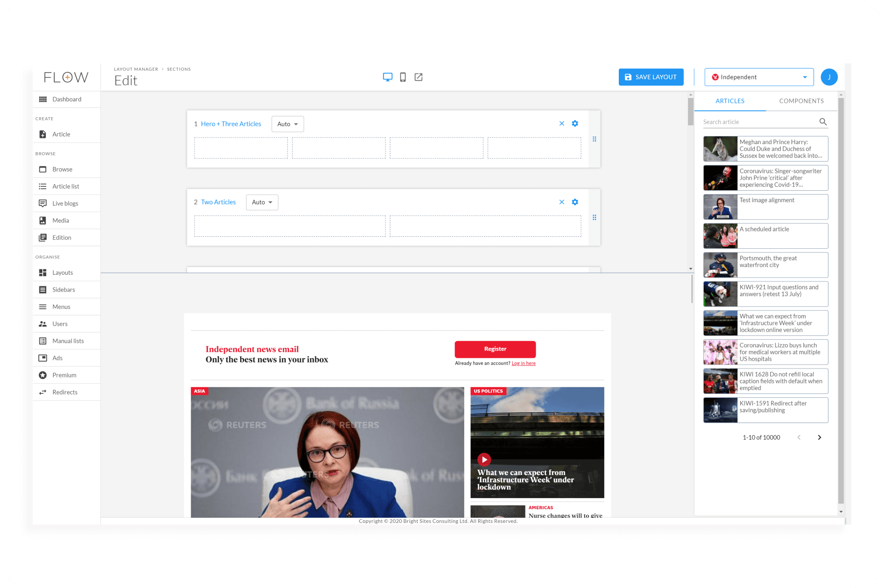Open Auto dropdown for Hero + Three Articles
This screenshot has height=588, width=884.
288,124
